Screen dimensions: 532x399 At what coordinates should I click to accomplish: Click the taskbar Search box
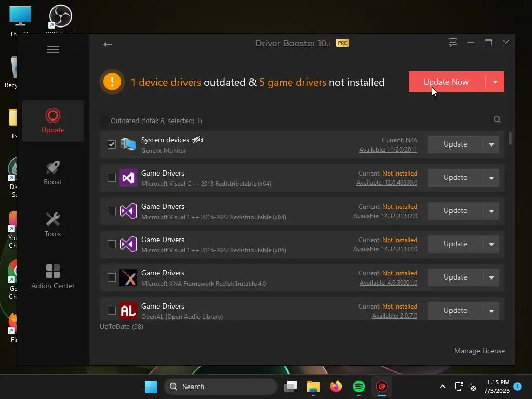pyautogui.click(x=221, y=387)
